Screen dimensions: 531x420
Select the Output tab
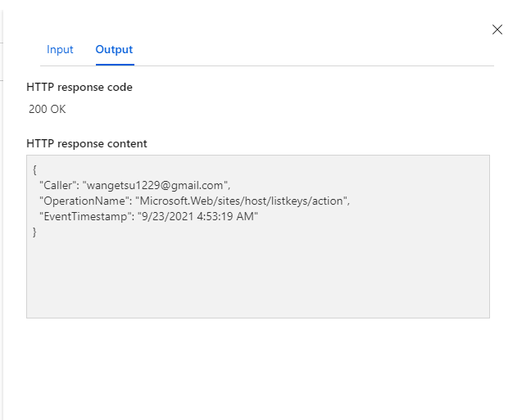pos(114,50)
